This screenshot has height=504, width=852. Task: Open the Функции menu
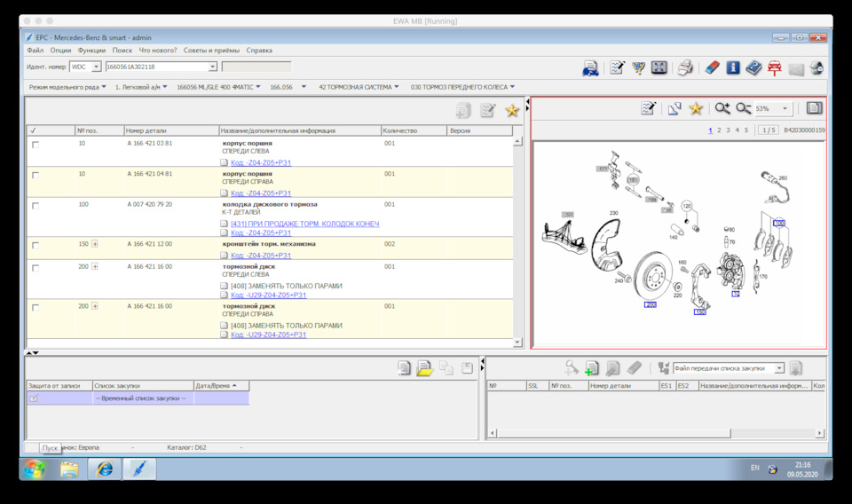click(x=91, y=51)
